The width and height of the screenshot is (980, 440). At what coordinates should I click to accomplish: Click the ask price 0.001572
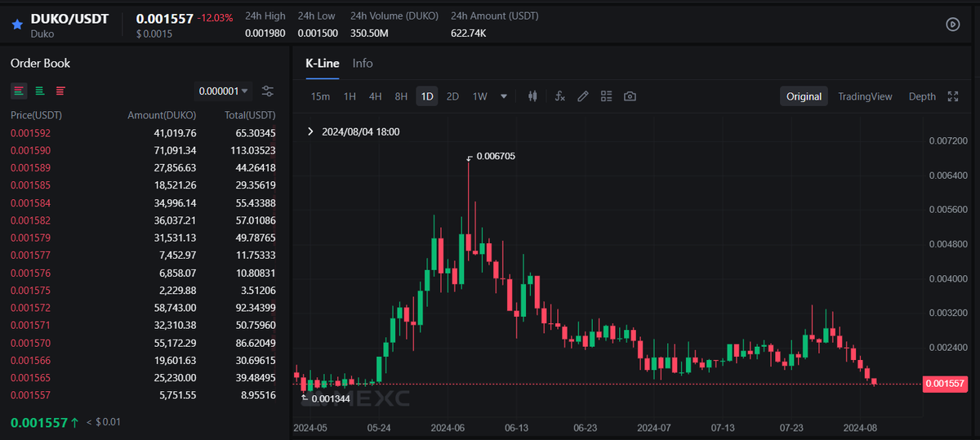tap(30, 308)
